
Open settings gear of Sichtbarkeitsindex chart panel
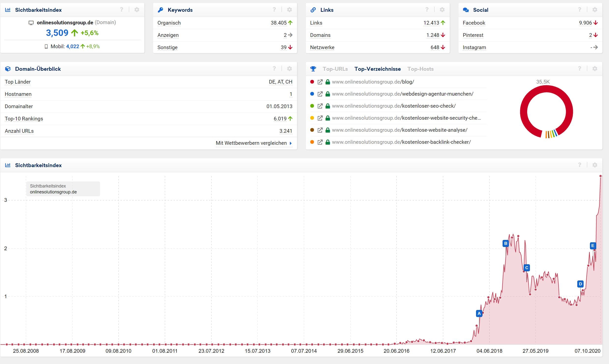pos(595,165)
